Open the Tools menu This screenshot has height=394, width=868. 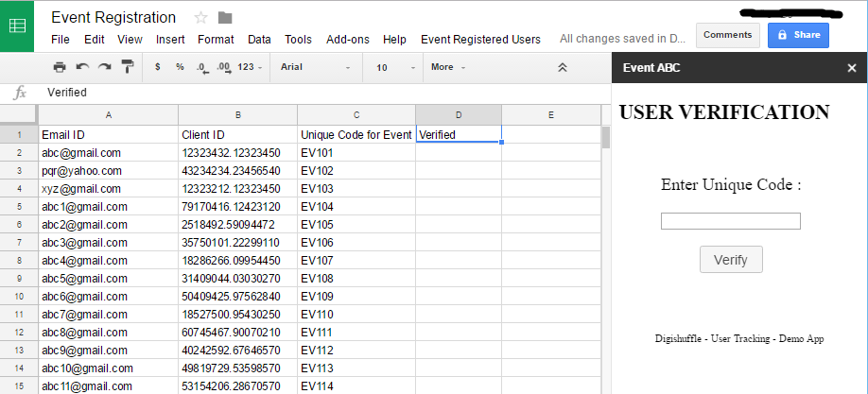[x=299, y=40]
